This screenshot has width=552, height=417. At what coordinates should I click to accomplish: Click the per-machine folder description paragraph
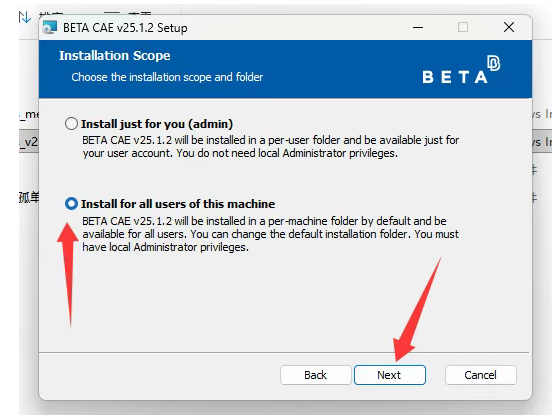pos(271,234)
